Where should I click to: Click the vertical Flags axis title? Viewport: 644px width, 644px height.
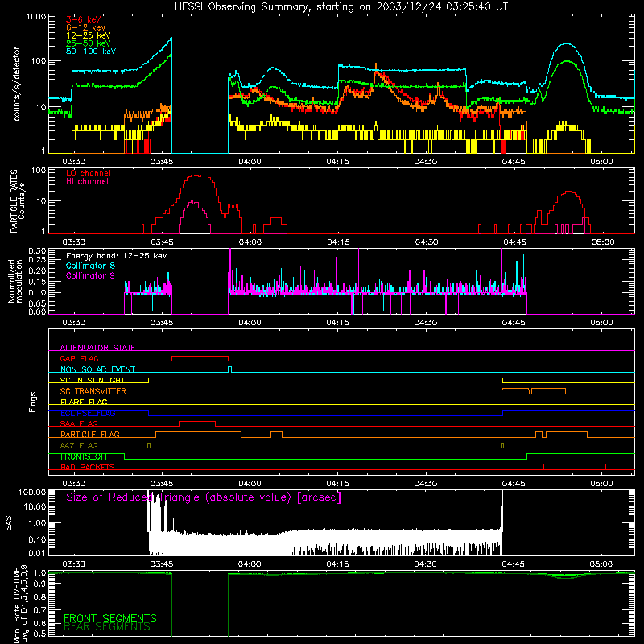[33, 402]
